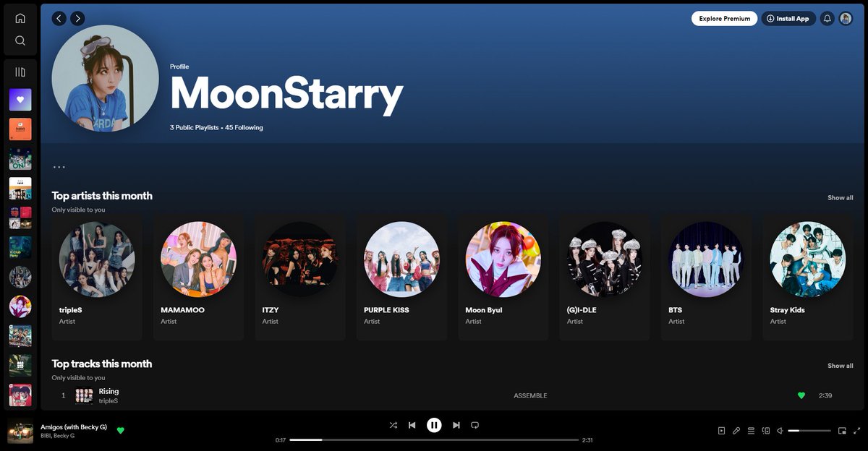Skip to next track
Screen dimensions: 868x451
point(456,425)
